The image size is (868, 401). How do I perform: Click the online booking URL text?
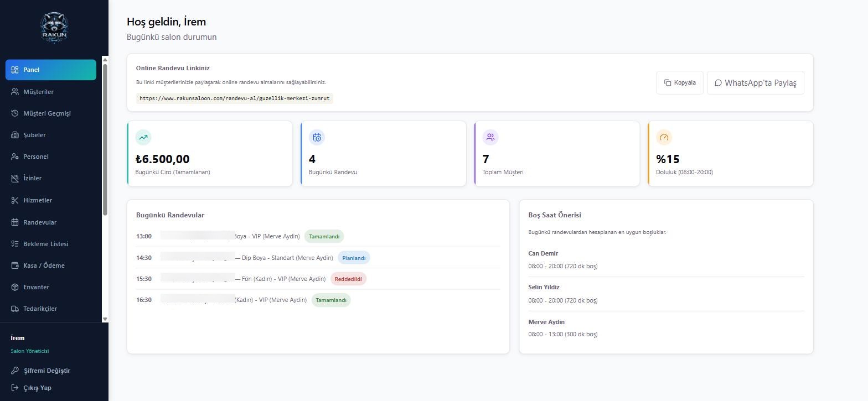[235, 98]
